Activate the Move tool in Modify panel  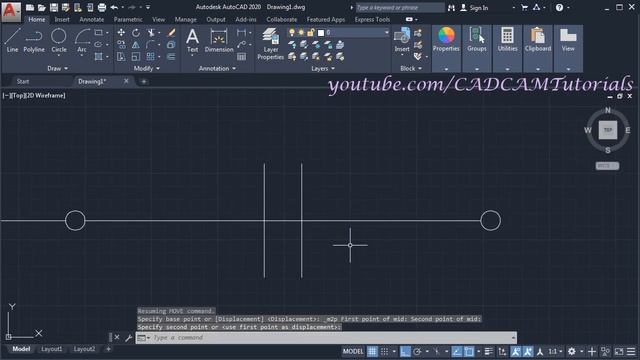(121, 33)
